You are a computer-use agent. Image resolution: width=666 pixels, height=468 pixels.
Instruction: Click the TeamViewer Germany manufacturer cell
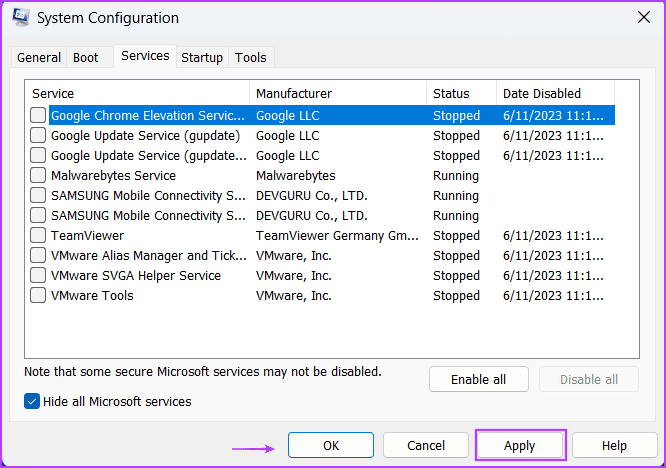click(x=337, y=235)
